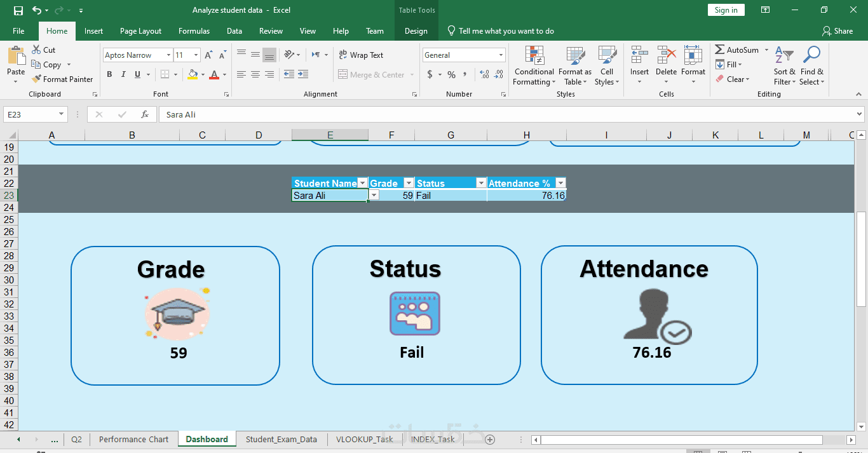Toggle Wrap Text on

pos(361,55)
